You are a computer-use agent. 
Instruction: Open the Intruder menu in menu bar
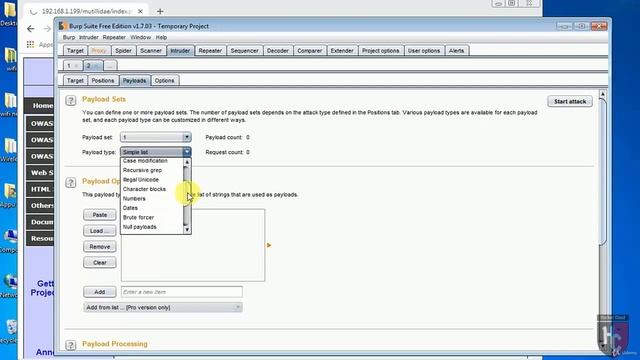pos(89,37)
